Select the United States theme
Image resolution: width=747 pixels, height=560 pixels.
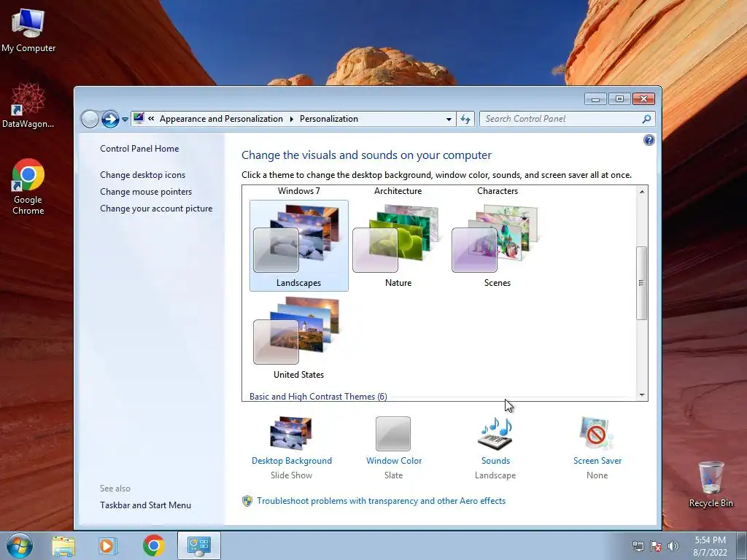(298, 338)
